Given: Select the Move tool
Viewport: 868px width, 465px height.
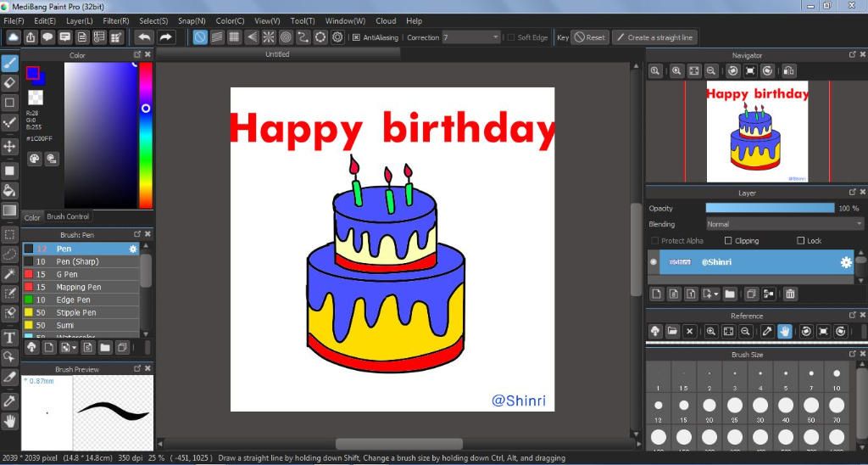Looking at the screenshot, I should click(9, 146).
